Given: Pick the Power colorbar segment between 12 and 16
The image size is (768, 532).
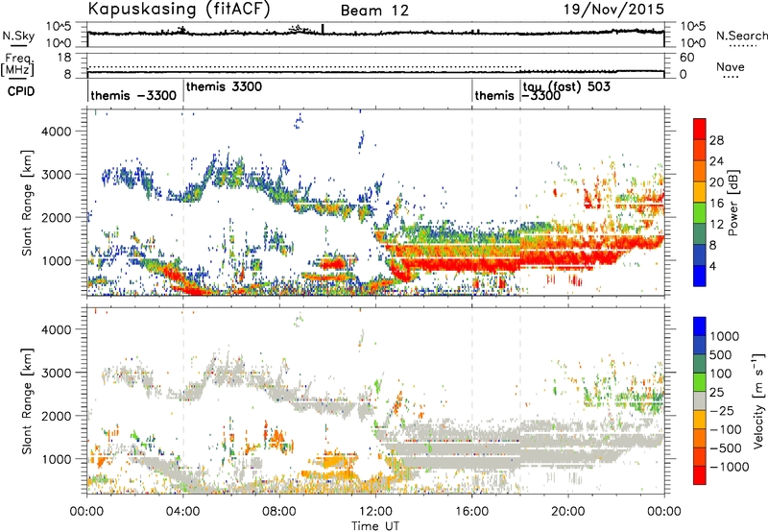Looking at the screenshot, I should (x=700, y=213).
